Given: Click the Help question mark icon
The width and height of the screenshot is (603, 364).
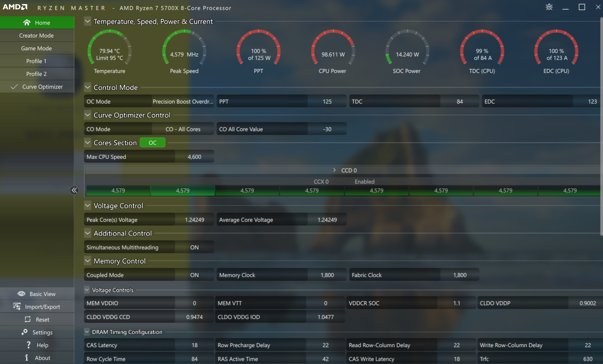Looking at the screenshot, I should (28, 345).
